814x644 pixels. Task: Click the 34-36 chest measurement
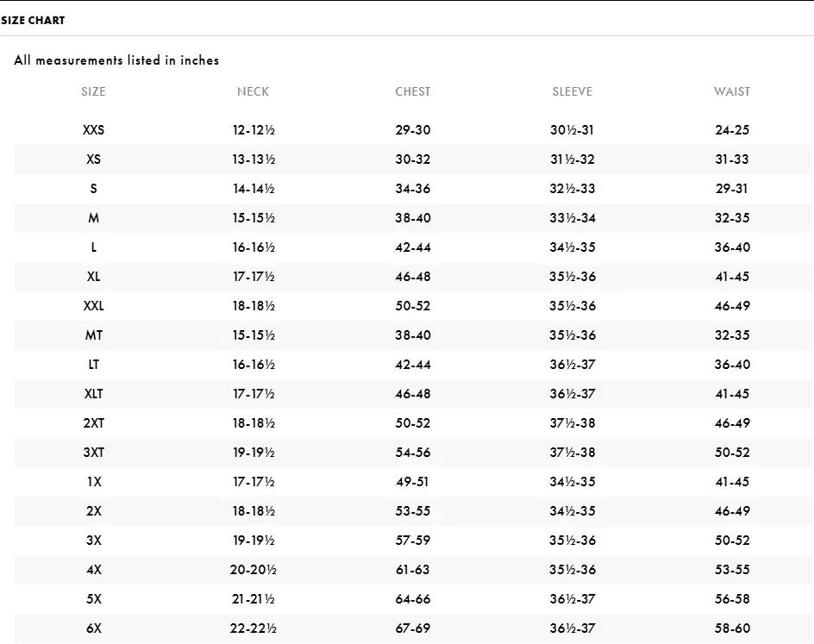(413, 189)
